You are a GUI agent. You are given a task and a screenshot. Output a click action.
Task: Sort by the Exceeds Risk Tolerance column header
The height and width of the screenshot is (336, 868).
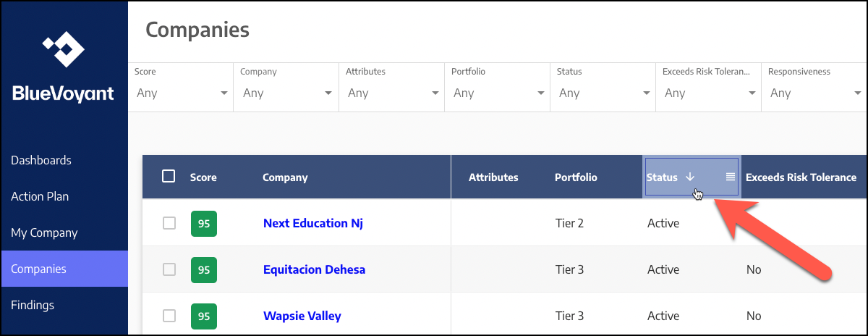[x=801, y=177]
